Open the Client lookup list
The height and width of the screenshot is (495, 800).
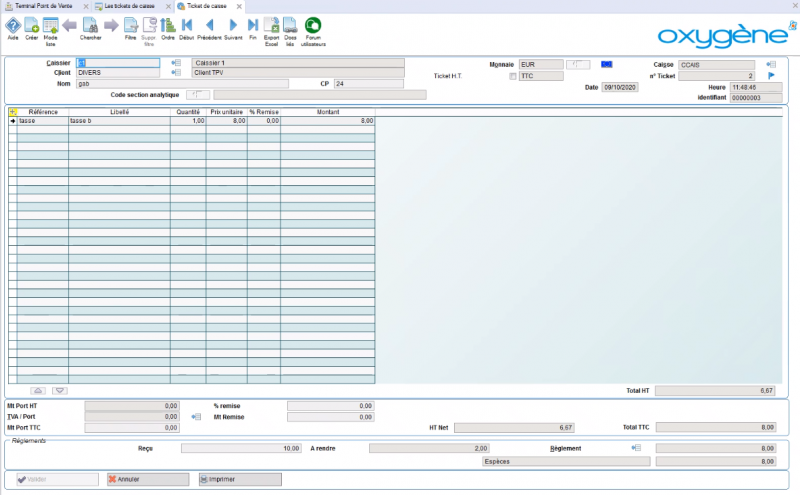point(175,73)
